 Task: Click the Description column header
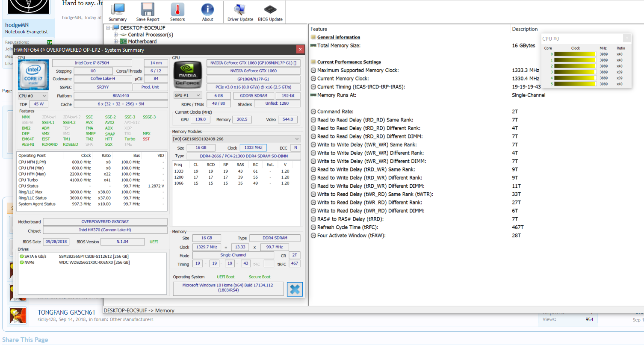(525, 29)
